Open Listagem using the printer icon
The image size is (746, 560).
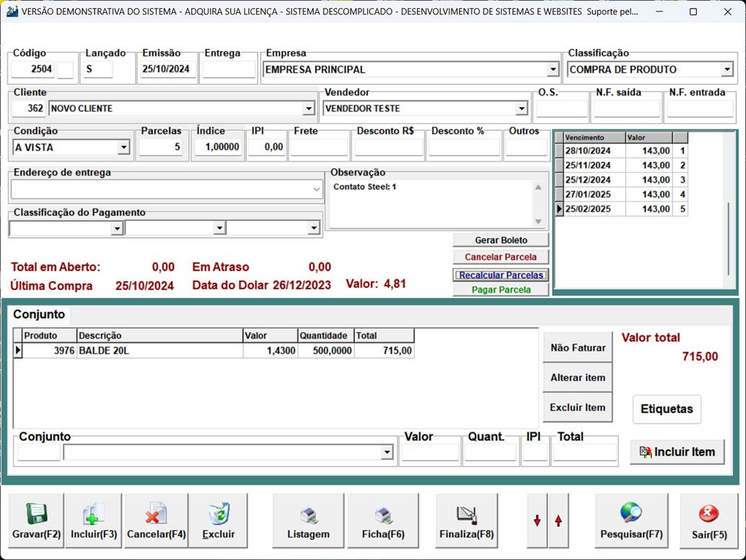pyautogui.click(x=308, y=515)
